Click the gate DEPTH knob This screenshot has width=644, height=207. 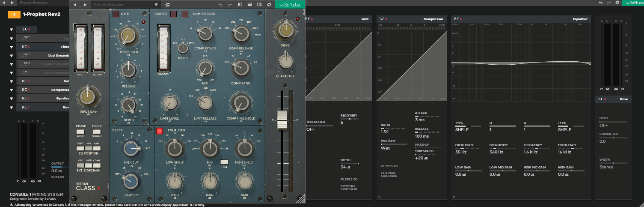(128, 104)
